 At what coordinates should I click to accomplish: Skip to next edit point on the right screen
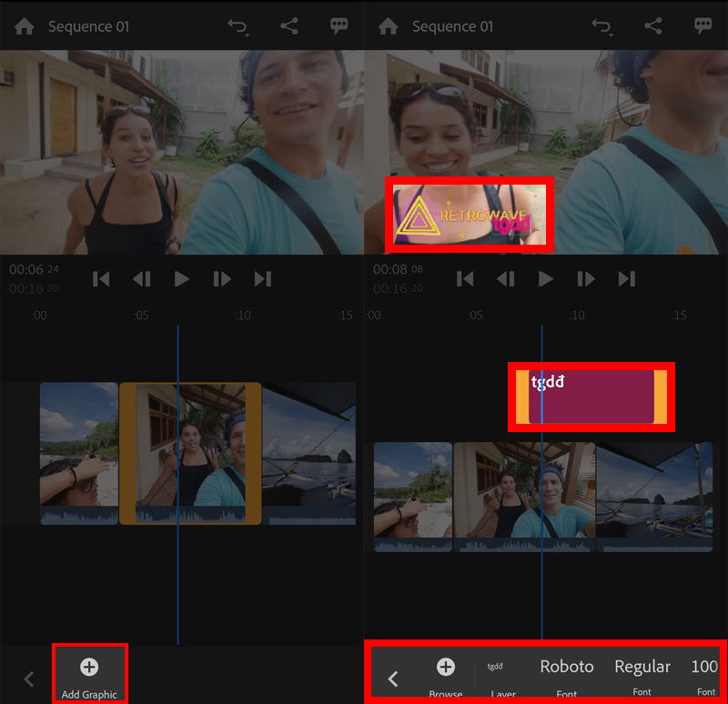626,279
